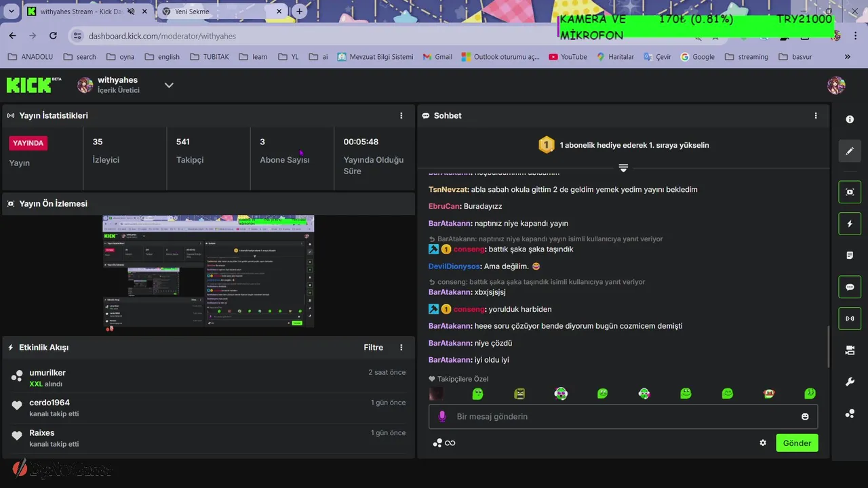The width and height of the screenshot is (868, 488).
Task: Click the site info icon in address bar
Action: pos(77,36)
